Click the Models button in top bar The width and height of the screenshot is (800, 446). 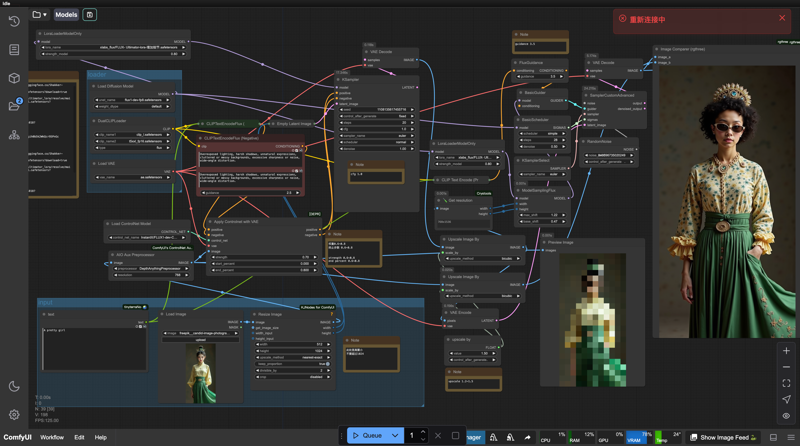coord(66,15)
